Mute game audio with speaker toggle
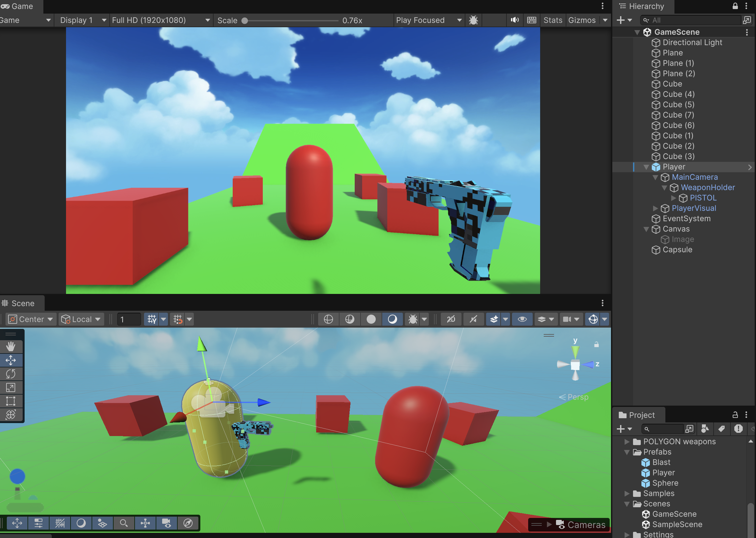 (x=515, y=20)
